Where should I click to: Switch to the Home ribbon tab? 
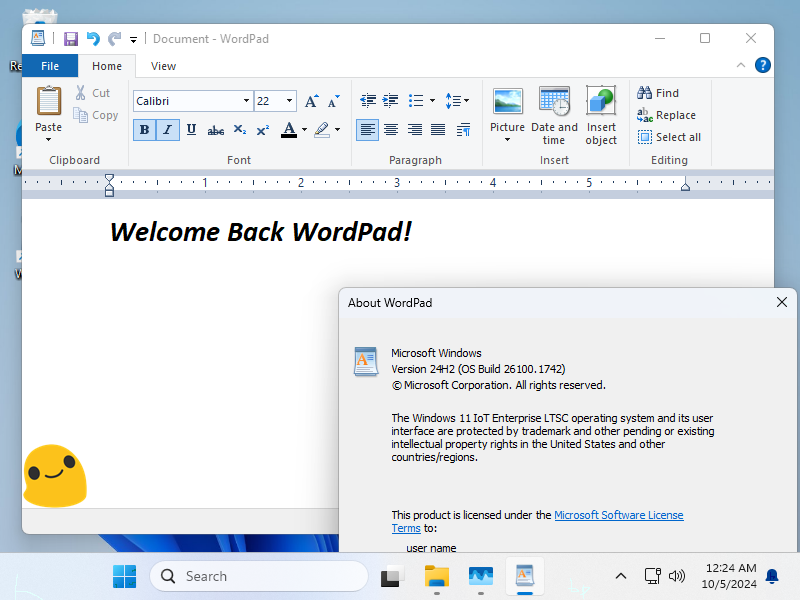tap(107, 66)
